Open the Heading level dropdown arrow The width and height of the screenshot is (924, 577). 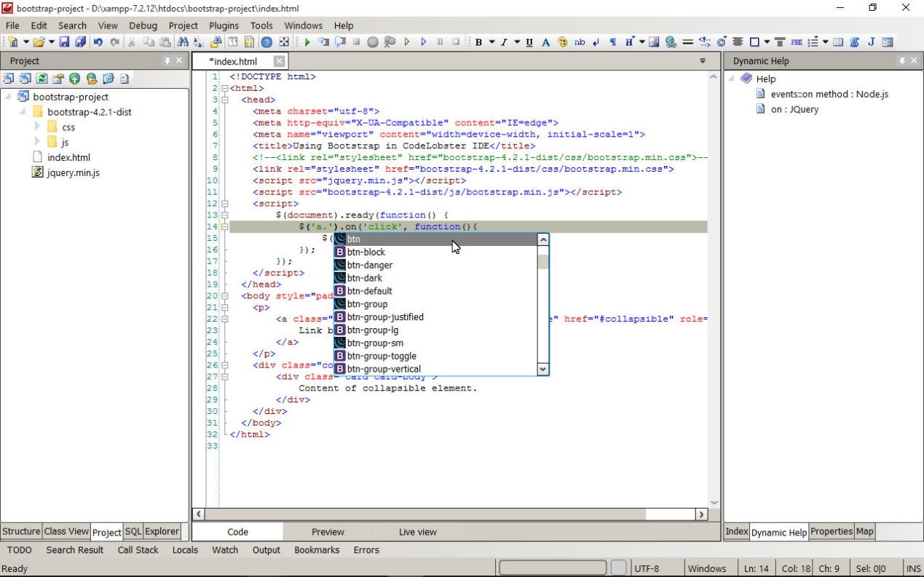641,42
